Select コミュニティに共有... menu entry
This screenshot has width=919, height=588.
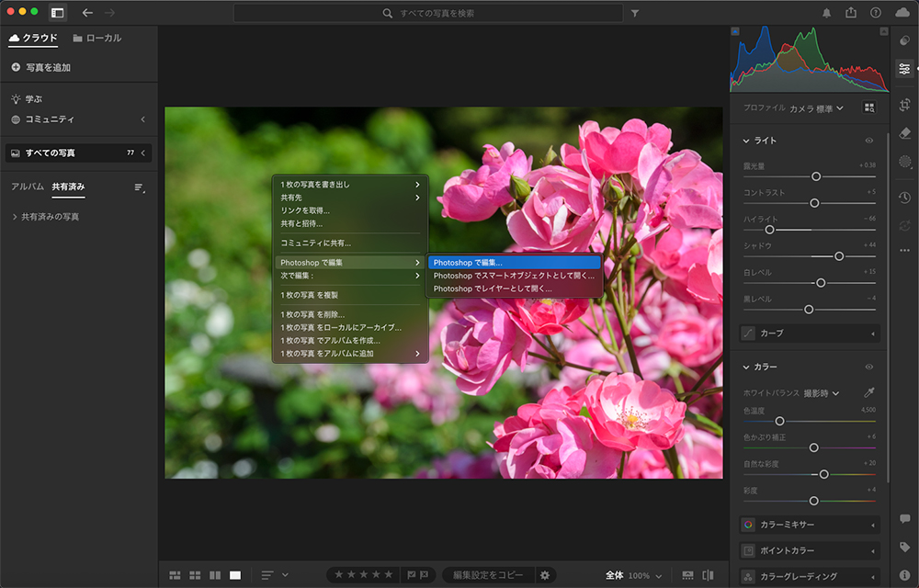point(350,243)
